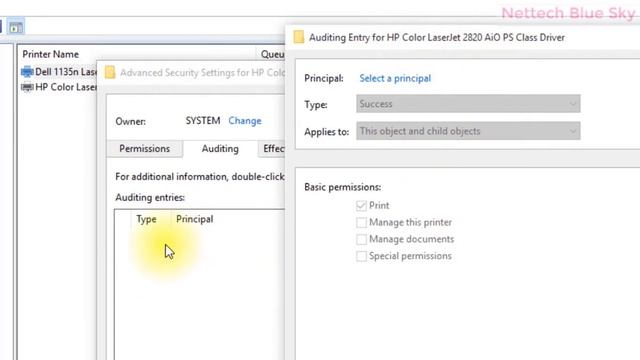The width and height of the screenshot is (640, 360).
Task: Select the Dell 1135n printer icon
Action: (x=27, y=72)
